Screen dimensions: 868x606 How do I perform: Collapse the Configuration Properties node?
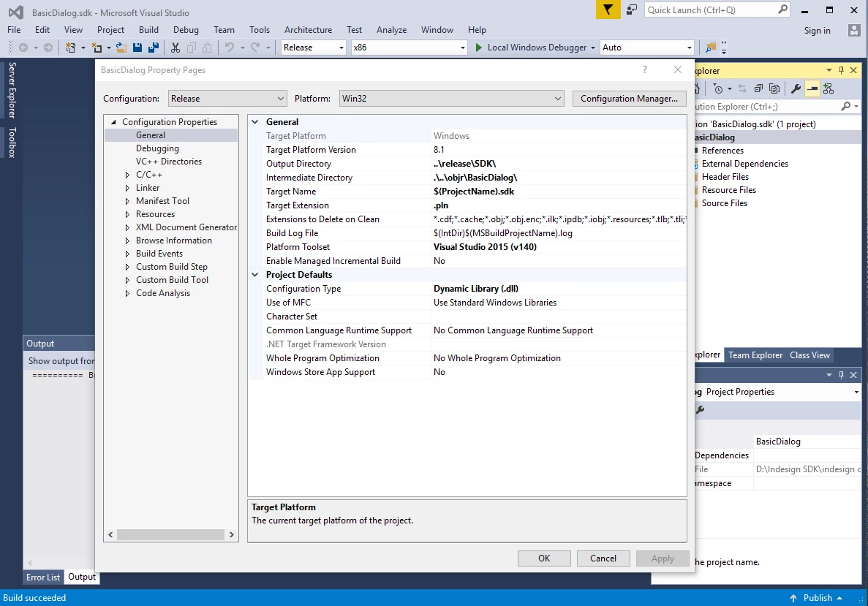click(113, 122)
